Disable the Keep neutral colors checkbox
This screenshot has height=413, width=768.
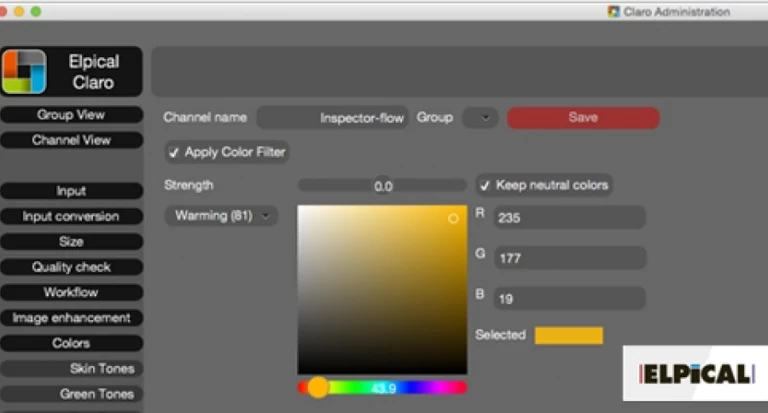click(x=485, y=186)
